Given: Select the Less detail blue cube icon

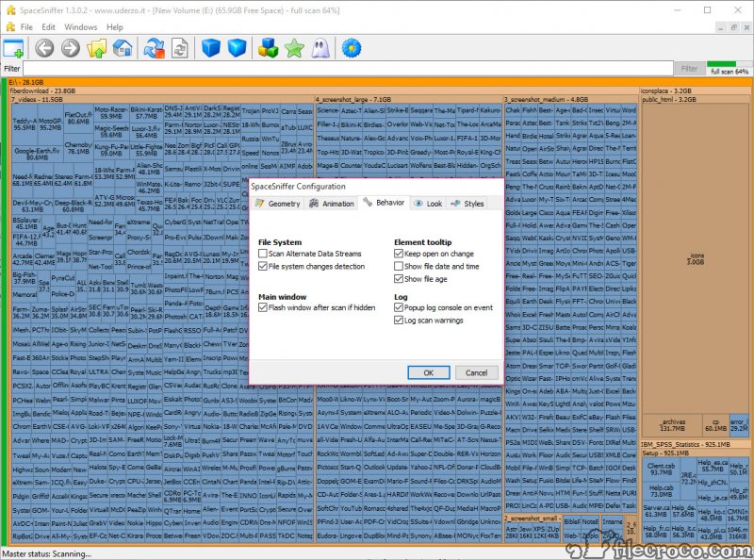Looking at the screenshot, I should coord(210,48).
